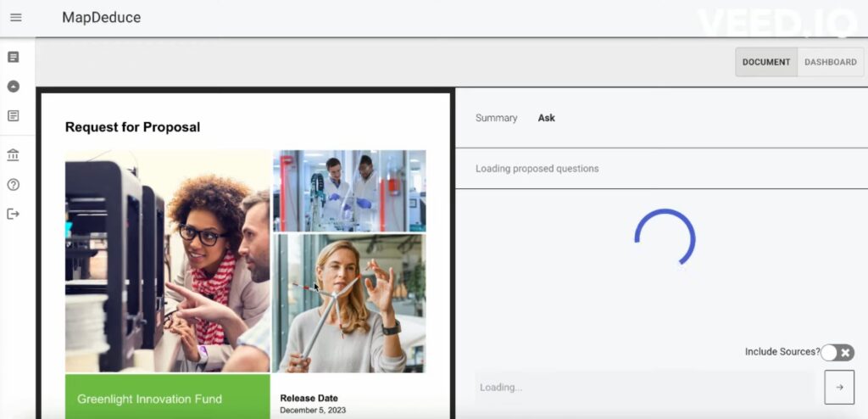This screenshot has height=419, width=868.
Task: Open the help question mark icon
Action: click(14, 185)
